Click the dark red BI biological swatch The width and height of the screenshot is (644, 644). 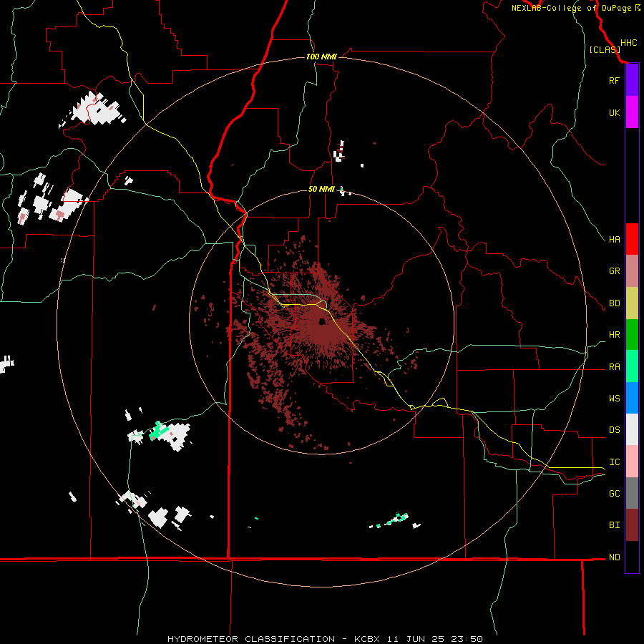tap(632, 525)
